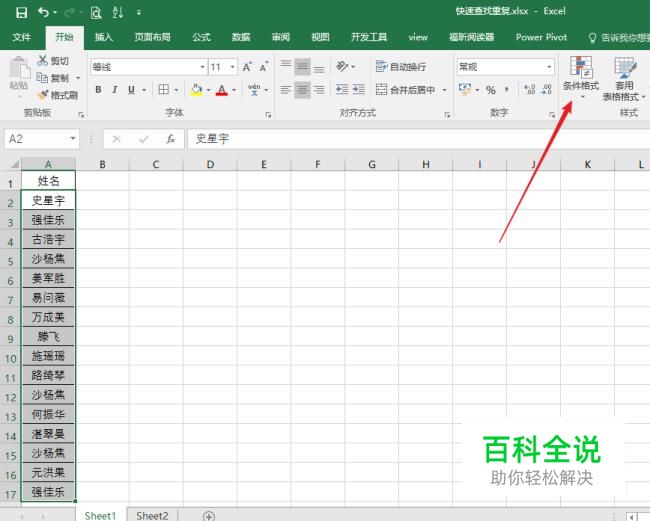
Task: Open 套用表格格式 table styles
Action: (x=624, y=79)
